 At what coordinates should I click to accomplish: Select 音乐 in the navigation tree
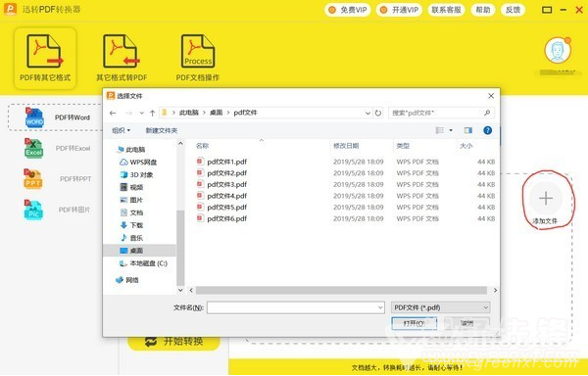[x=131, y=238]
